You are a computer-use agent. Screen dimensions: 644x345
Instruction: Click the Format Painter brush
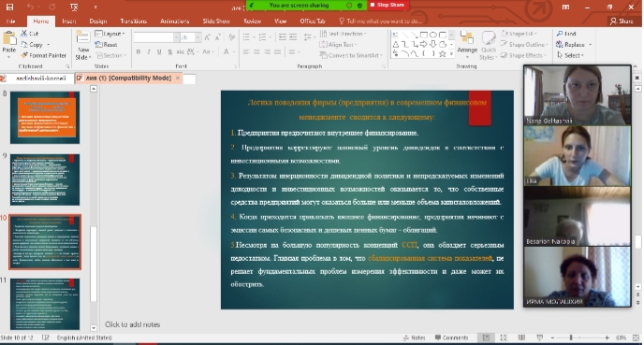tap(24, 55)
